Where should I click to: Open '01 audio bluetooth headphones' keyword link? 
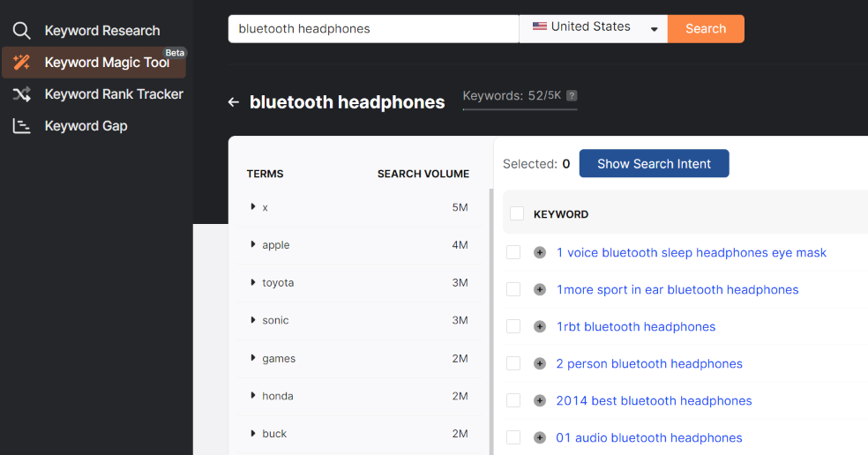click(648, 438)
